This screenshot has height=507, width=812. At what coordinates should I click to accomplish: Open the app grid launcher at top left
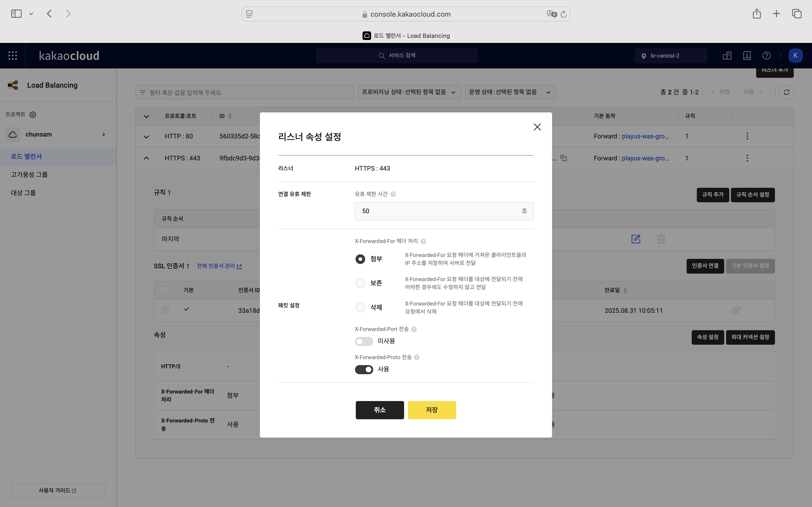click(12, 56)
